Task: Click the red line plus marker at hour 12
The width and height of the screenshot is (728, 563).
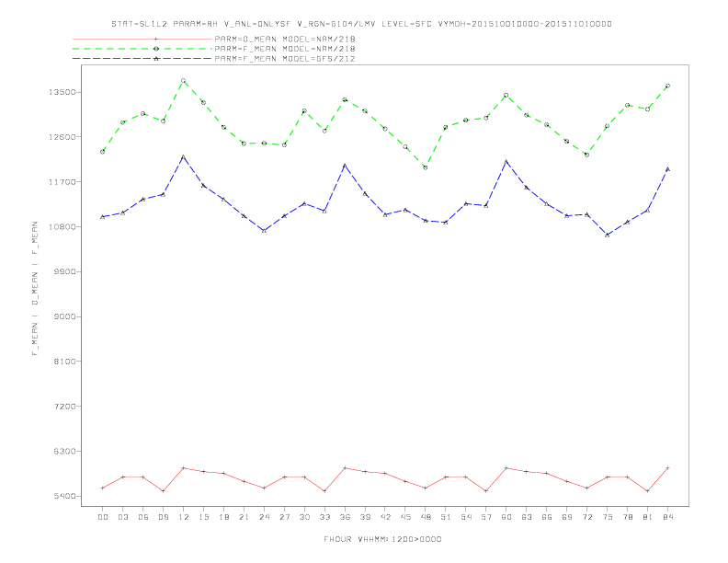Action: (x=184, y=467)
